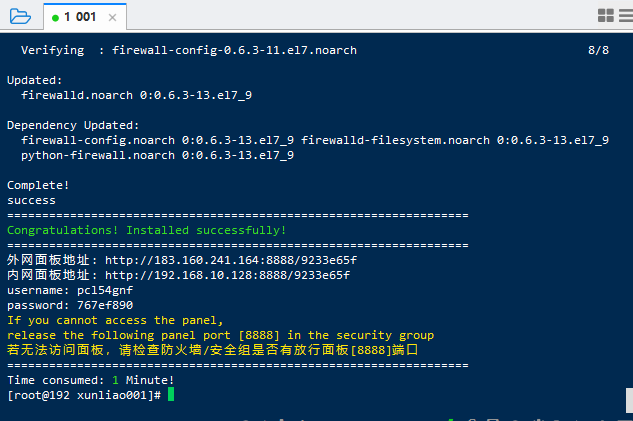This screenshot has height=421, width=633.
Task: Click the "Verifying : firewall-config" line
Action: (188, 50)
